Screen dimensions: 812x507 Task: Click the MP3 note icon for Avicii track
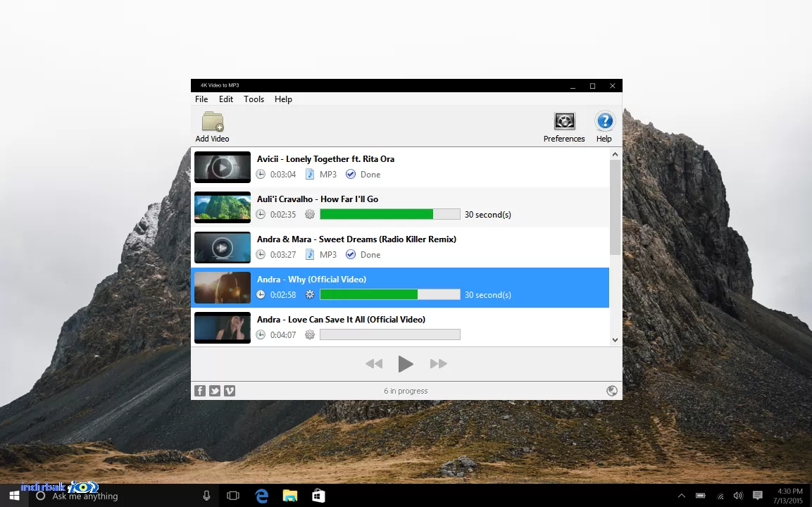[x=310, y=175]
